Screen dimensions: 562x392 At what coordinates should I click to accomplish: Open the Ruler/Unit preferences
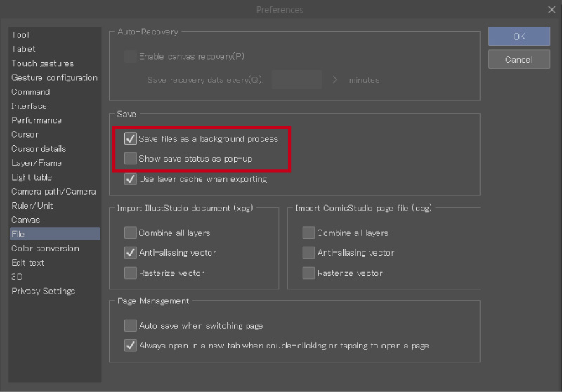[x=32, y=206]
